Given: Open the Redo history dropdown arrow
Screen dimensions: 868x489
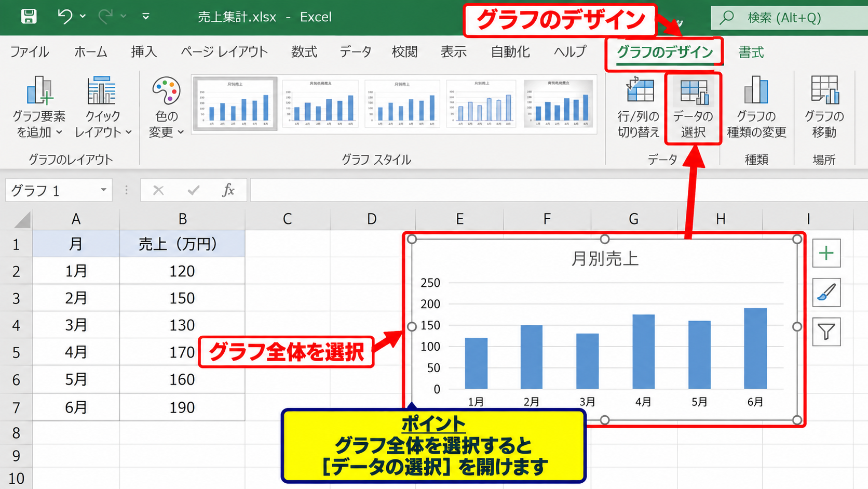Looking at the screenshot, I should [124, 17].
